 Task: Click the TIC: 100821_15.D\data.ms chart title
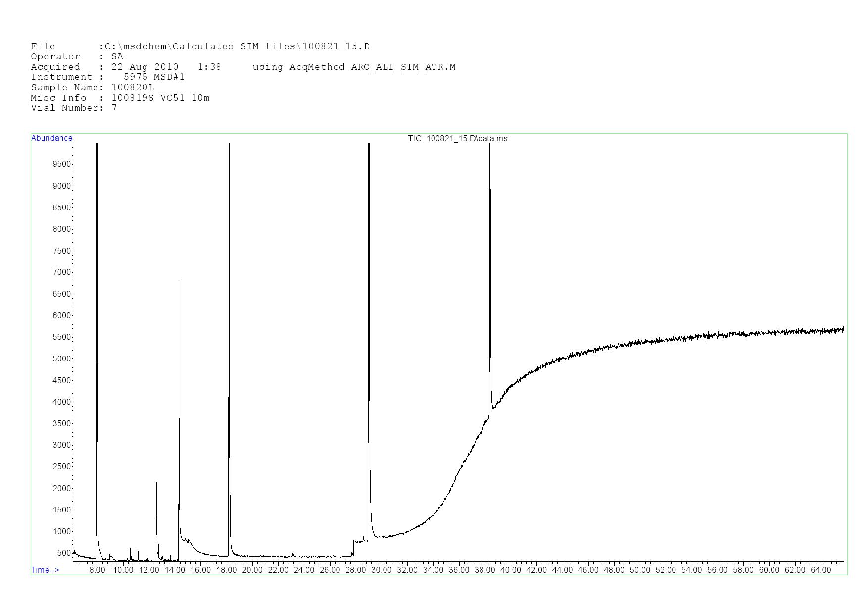tap(457, 139)
